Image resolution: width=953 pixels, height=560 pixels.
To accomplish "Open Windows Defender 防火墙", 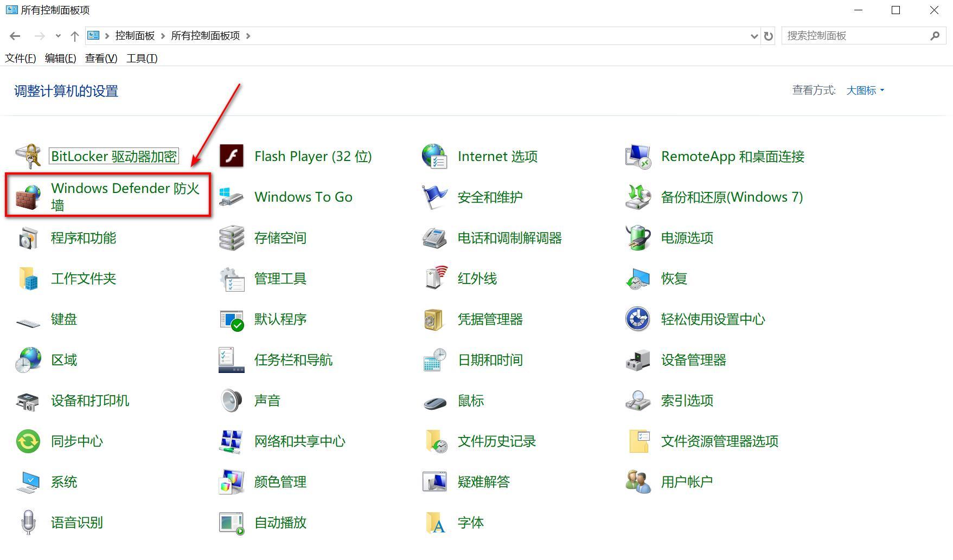I will (x=125, y=196).
